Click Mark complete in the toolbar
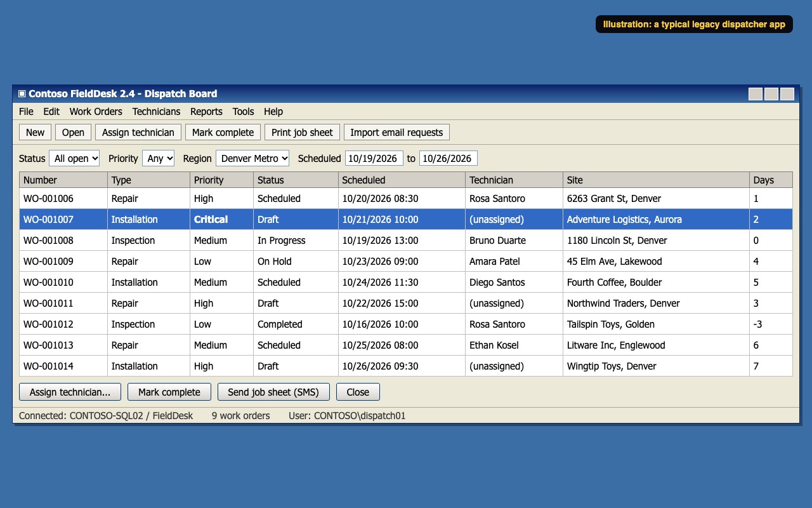This screenshot has width=812, height=508. point(223,132)
